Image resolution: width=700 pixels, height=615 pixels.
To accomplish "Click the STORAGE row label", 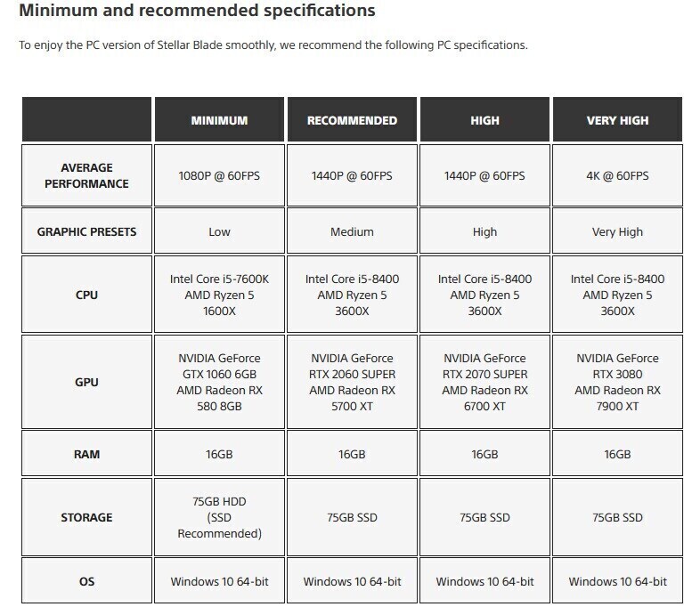I will 86,517.
